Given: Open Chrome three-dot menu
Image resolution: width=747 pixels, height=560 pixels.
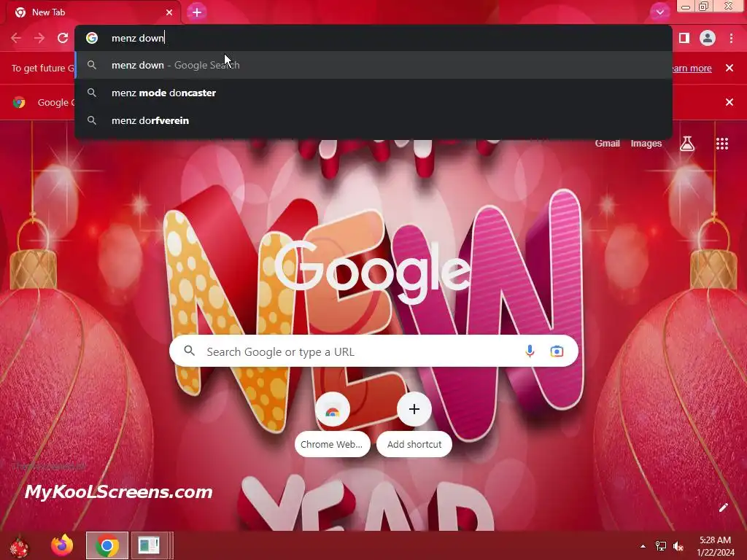Looking at the screenshot, I should (x=731, y=38).
